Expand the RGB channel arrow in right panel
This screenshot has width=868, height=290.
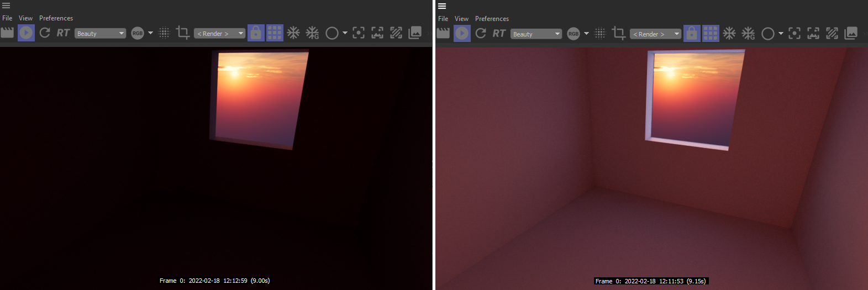[586, 34]
